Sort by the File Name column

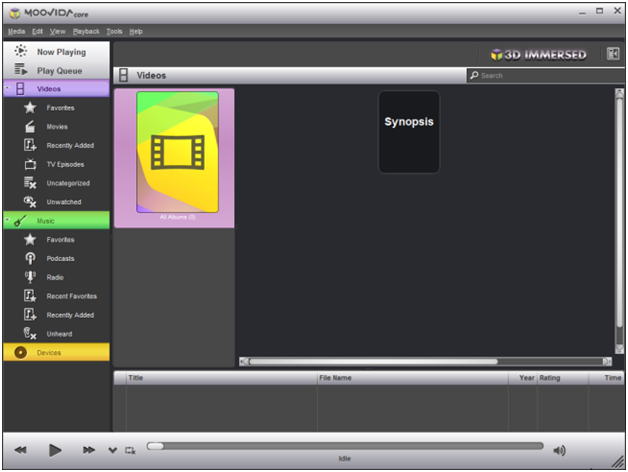point(413,378)
